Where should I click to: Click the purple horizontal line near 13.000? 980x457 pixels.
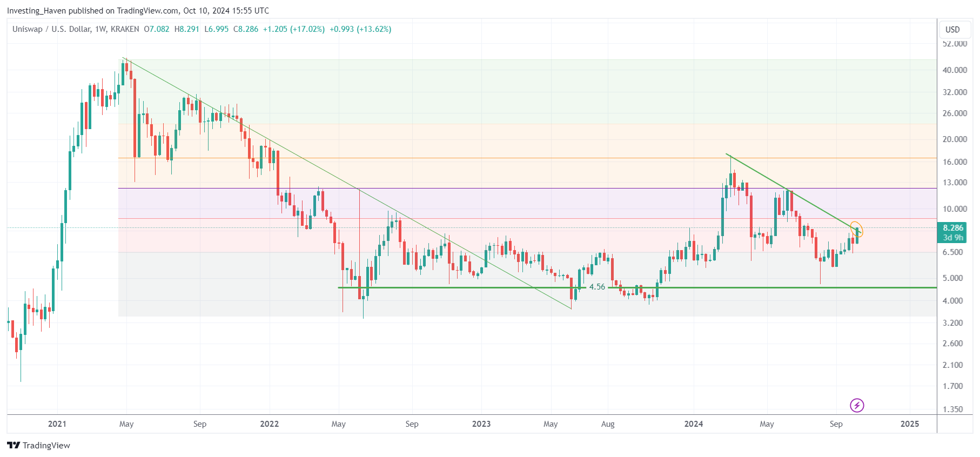pos(527,188)
